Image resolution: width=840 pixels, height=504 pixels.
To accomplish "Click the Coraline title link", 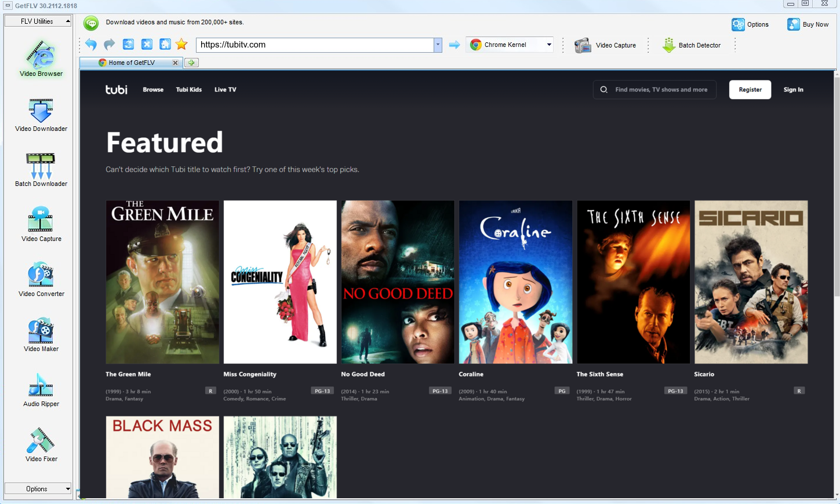I will click(x=471, y=374).
